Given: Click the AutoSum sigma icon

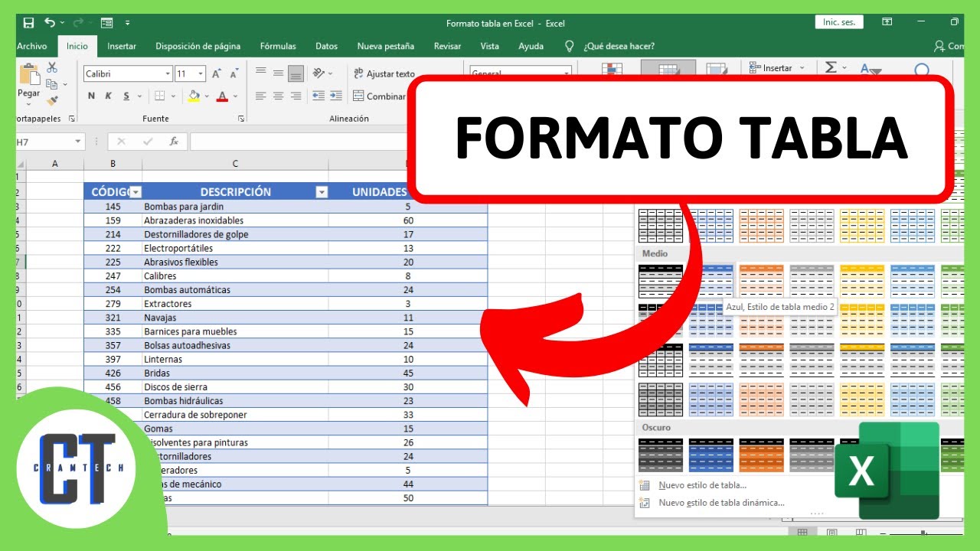Looking at the screenshot, I should click(x=831, y=68).
